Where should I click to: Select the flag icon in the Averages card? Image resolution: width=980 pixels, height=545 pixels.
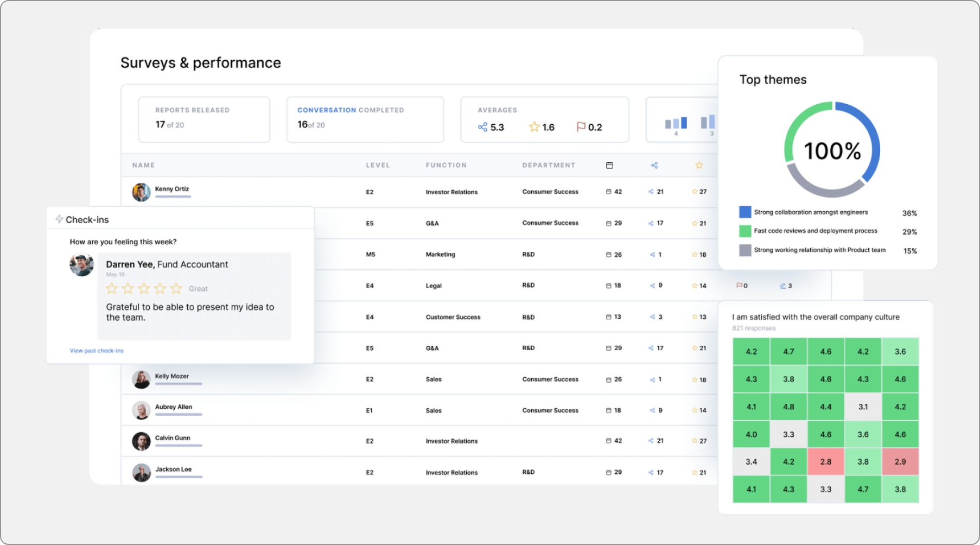[580, 127]
